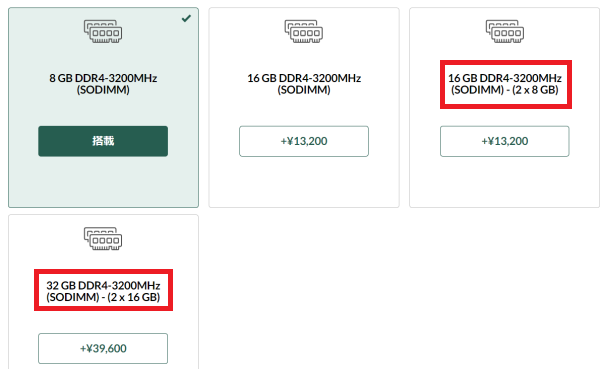
Task: Select the highlighted 8 GB option card background
Action: [103, 182]
